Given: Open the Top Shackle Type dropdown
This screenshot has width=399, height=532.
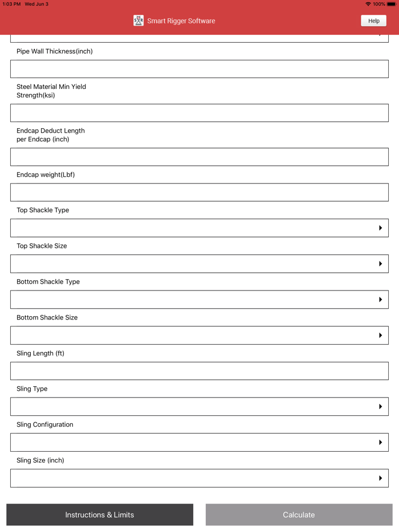Looking at the screenshot, I should point(199,228).
